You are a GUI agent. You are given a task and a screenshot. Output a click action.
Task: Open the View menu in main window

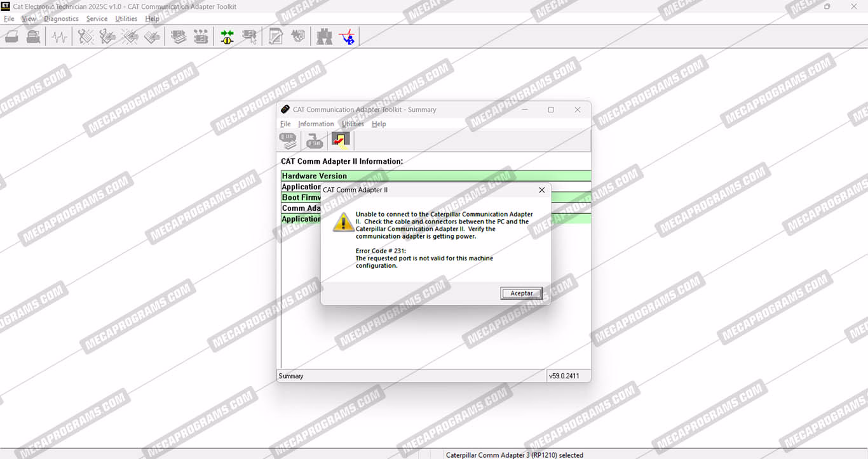[x=29, y=19]
